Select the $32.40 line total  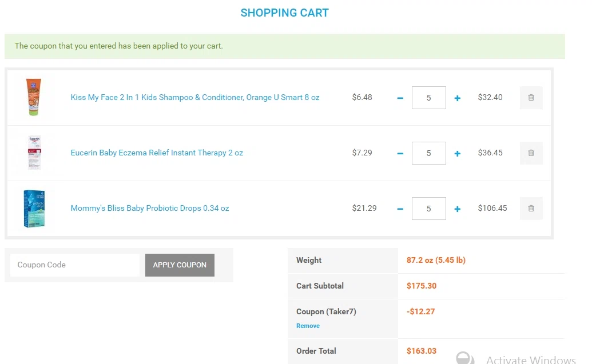490,97
